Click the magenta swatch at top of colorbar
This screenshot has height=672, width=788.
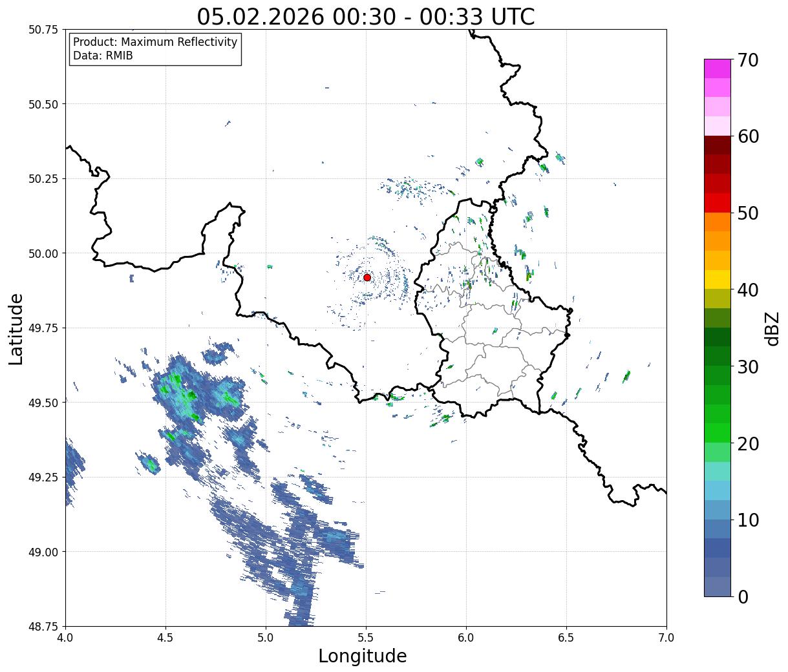pyautogui.click(x=718, y=68)
